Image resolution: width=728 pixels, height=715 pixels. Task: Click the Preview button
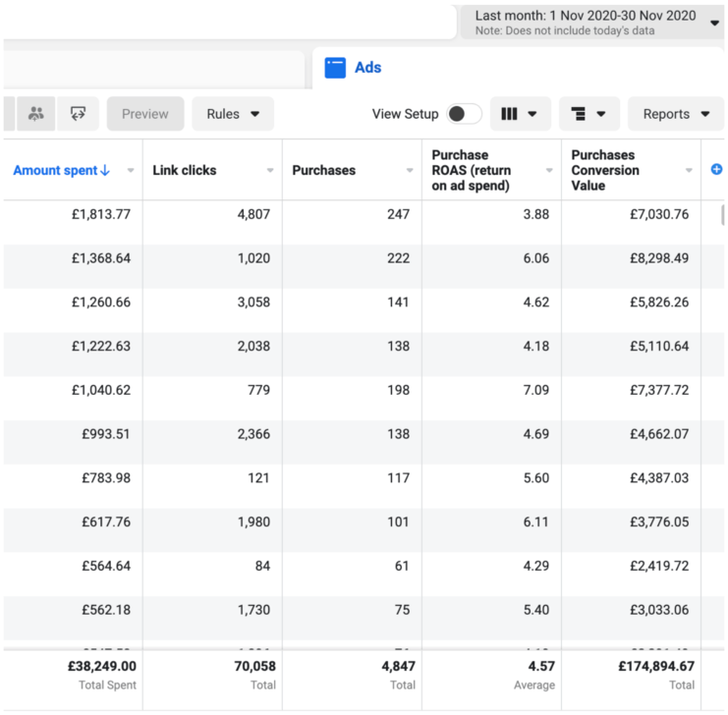(x=144, y=114)
